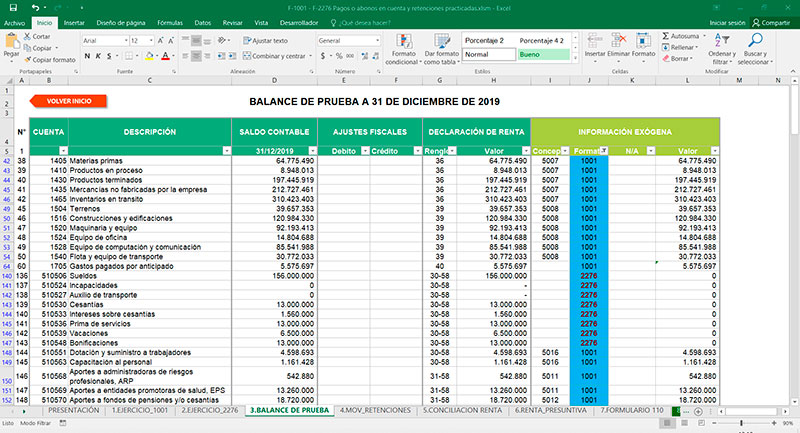The width and height of the screenshot is (800, 433).
Task: Open the Archivo menu tab
Action: click(14, 23)
